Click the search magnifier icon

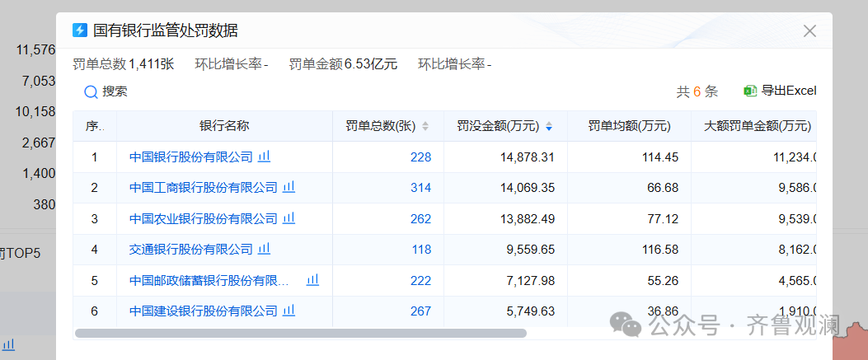tap(91, 91)
